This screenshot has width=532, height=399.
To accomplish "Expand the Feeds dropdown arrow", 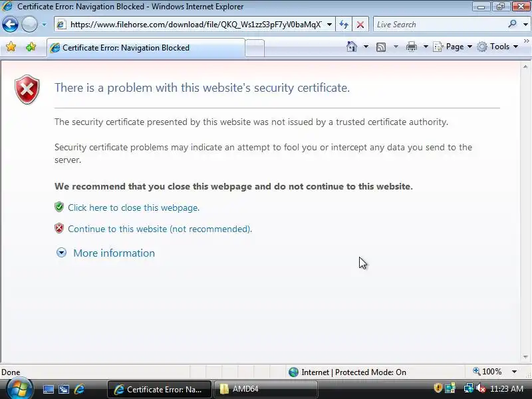I will point(396,47).
